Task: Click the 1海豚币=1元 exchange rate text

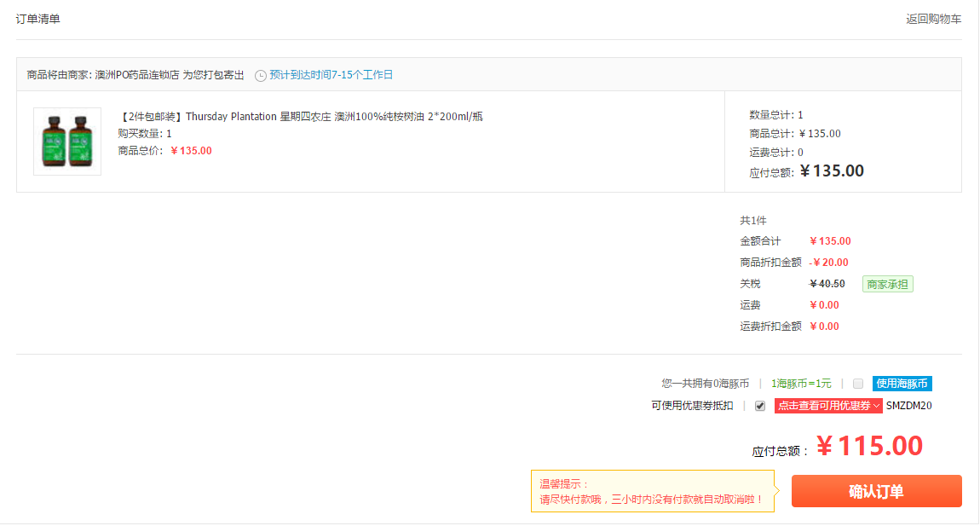Action: 801,384
